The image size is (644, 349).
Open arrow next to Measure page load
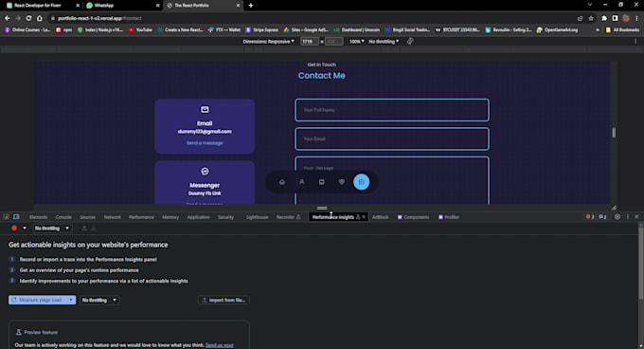pos(71,300)
